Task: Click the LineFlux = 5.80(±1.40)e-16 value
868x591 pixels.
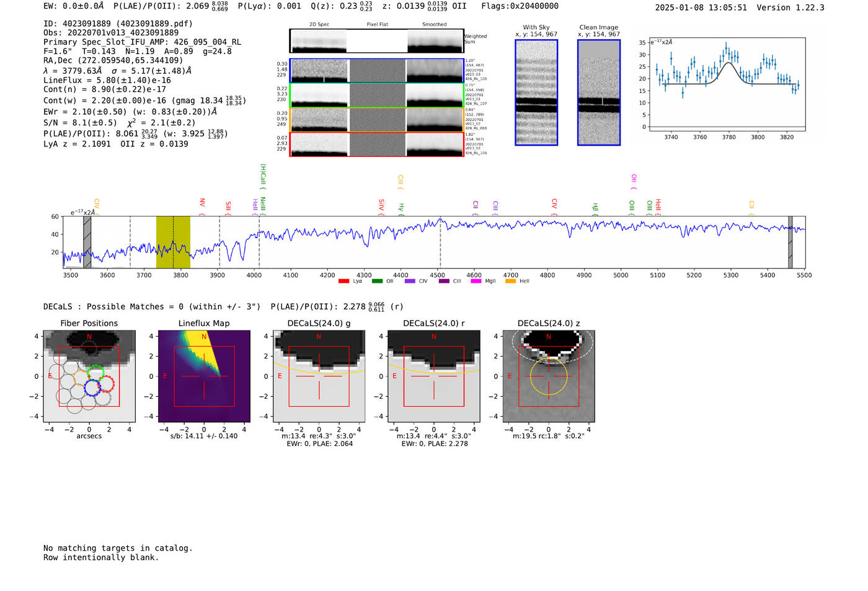Action: pyautogui.click(x=107, y=80)
